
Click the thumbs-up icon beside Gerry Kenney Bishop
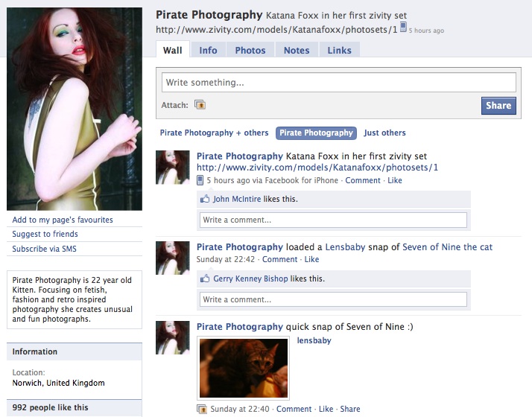[x=205, y=278]
